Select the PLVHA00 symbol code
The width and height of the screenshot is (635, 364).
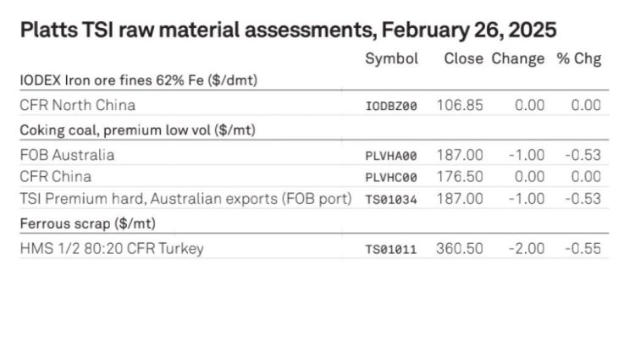click(391, 157)
